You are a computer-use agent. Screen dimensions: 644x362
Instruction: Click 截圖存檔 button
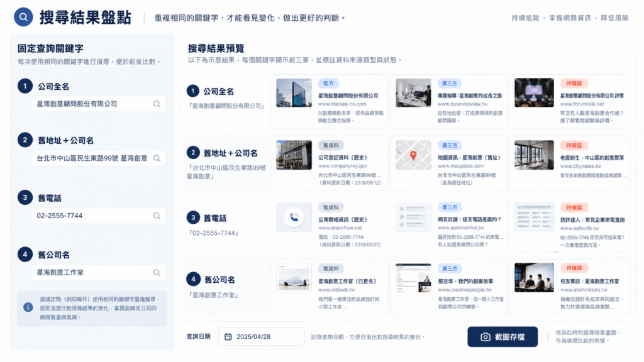click(502, 337)
